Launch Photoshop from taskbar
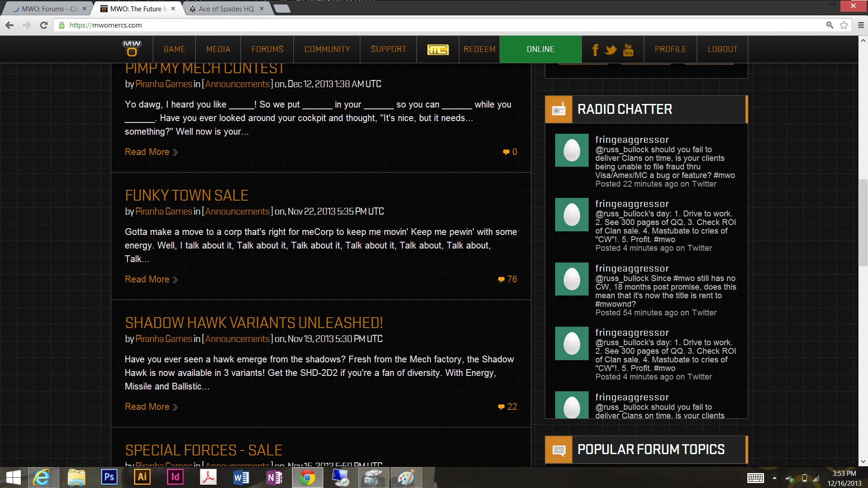Screen dimensions: 868x488 pos(109,477)
